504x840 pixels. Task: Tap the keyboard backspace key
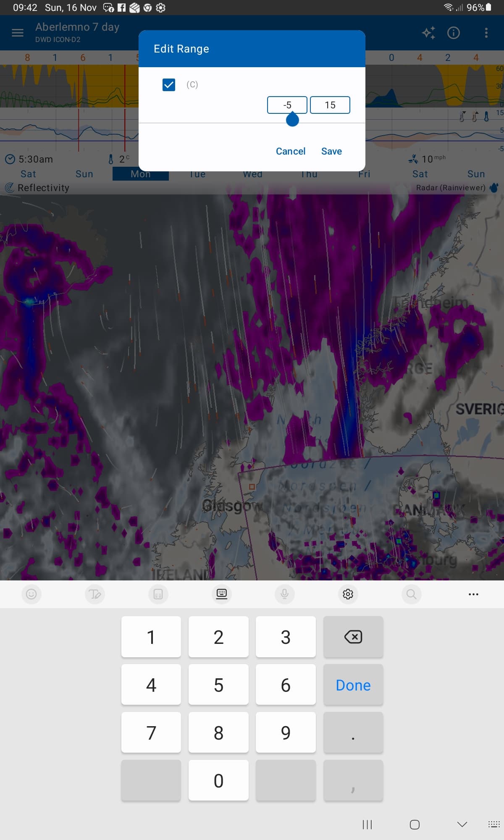coord(353,637)
